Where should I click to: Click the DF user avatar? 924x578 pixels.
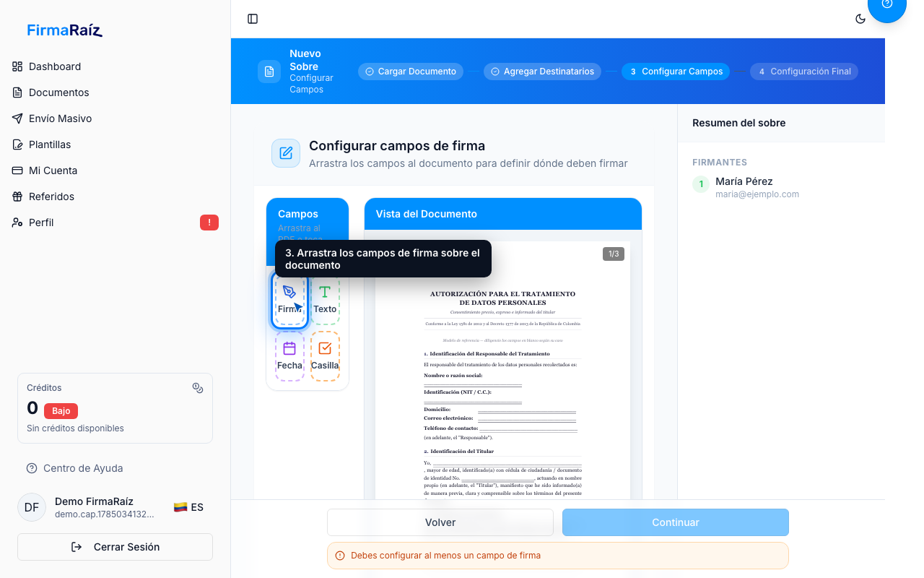(32, 507)
